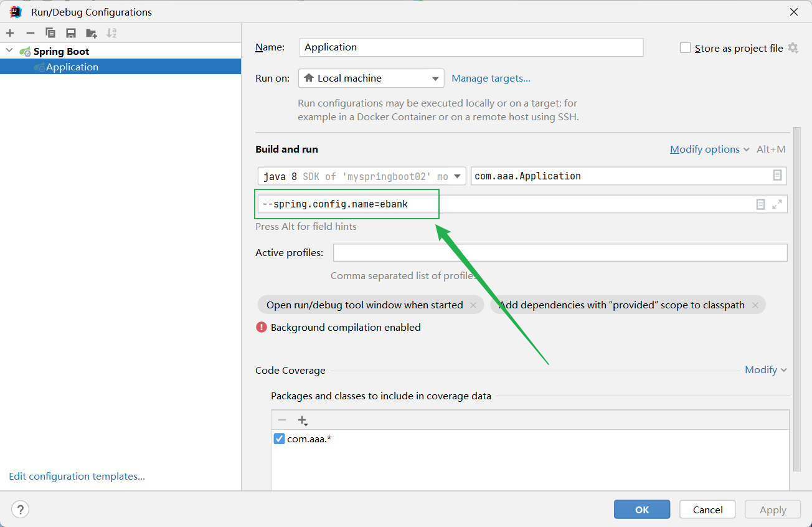Screen dimensions: 812x527
Task: Collapse the Spring Boot tree node
Action: point(9,51)
